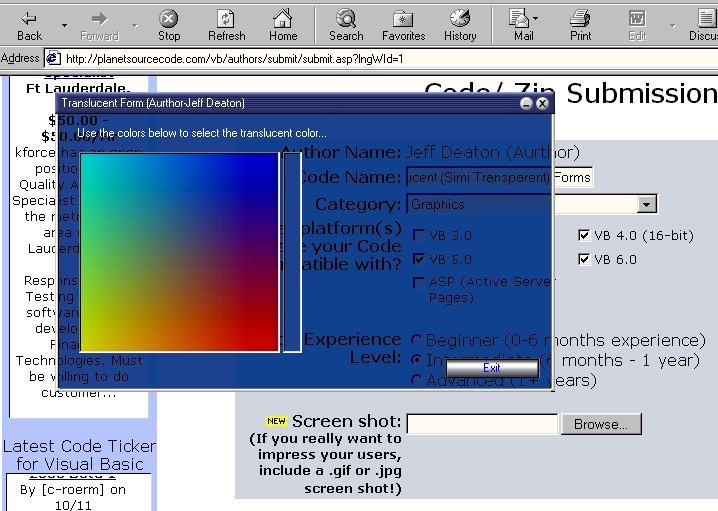Click the Discuss toolbar button

pyautogui.click(x=703, y=26)
